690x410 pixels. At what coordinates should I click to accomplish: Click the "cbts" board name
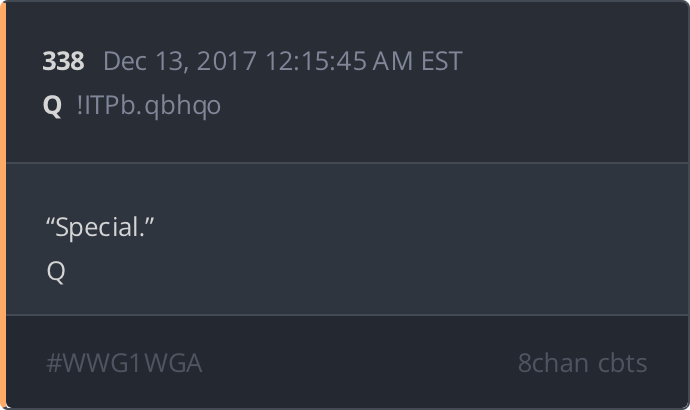tap(622, 363)
